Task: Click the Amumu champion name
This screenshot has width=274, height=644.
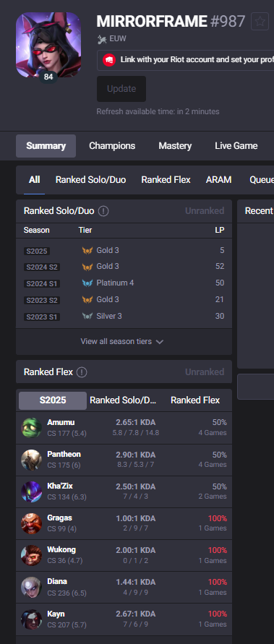Action: click(x=61, y=423)
